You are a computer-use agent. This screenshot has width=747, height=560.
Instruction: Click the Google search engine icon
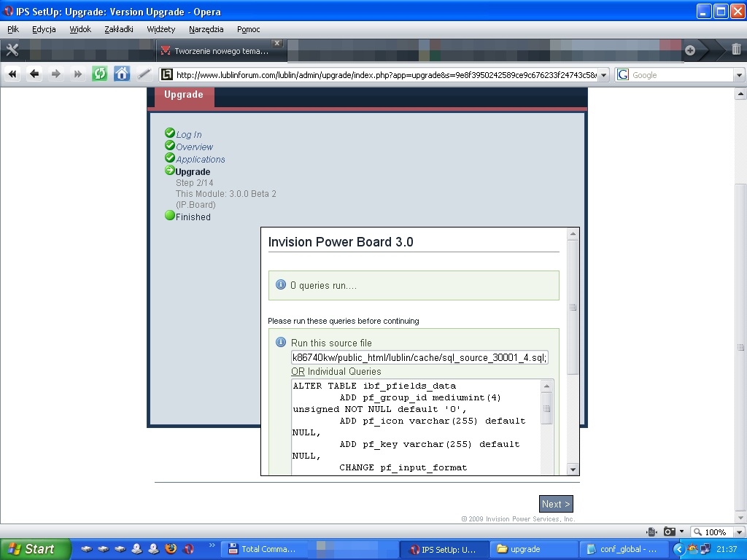(623, 75)
